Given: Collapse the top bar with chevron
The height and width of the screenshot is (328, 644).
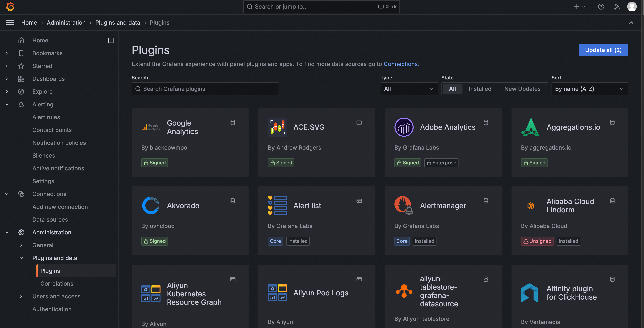Looking at the screenshot, I should tap(631, 23).
